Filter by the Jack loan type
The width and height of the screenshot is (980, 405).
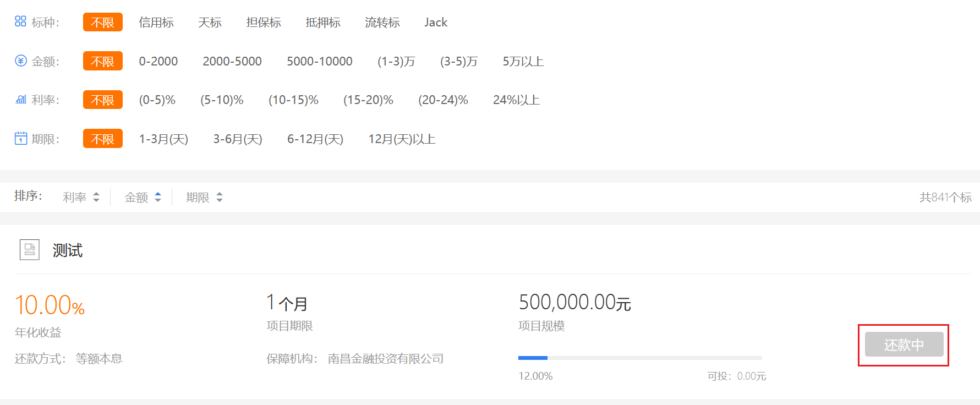(435, 23)
